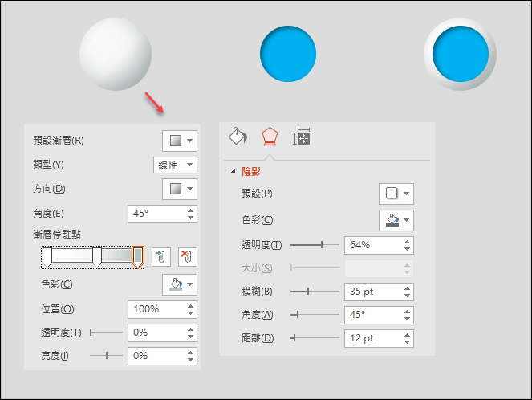Screen dimensions: 532x400
Task: Open the Fill & Line bucket tab
Action: pos(238,137)
